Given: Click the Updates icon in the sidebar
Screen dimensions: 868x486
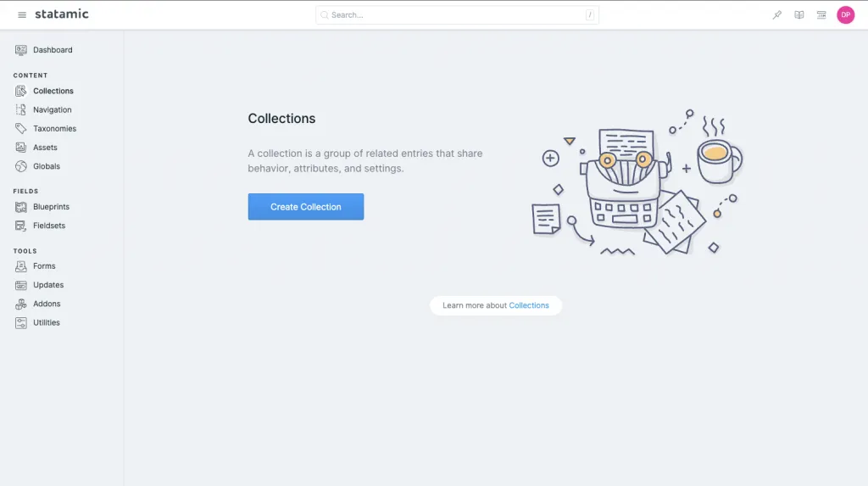Looking at the screenshot, I should click(x=21, y=285).
